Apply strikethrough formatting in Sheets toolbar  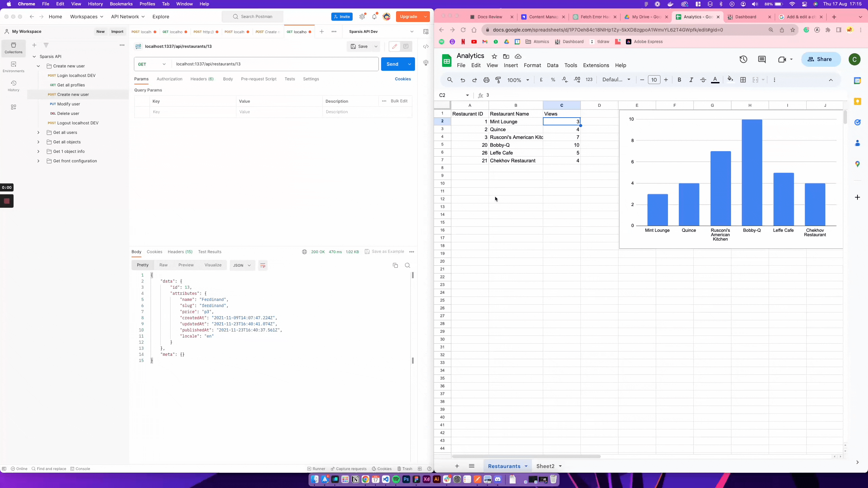[x=703, y=80]
